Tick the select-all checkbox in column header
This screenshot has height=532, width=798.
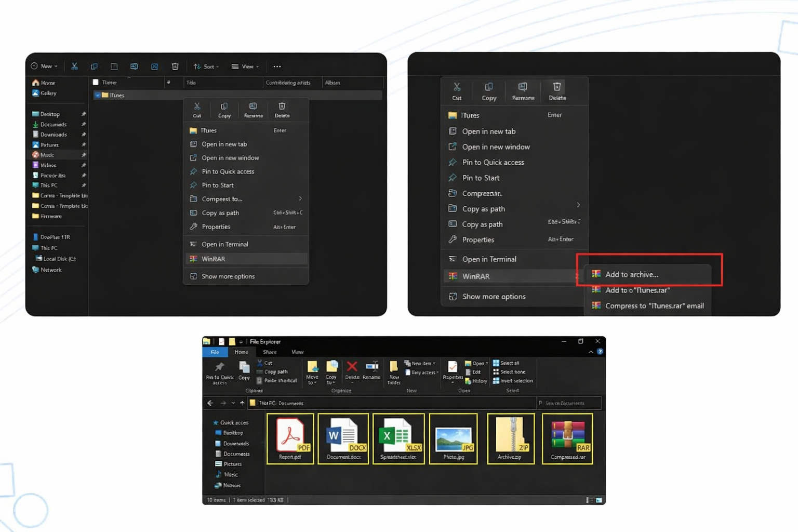point(96,82)
